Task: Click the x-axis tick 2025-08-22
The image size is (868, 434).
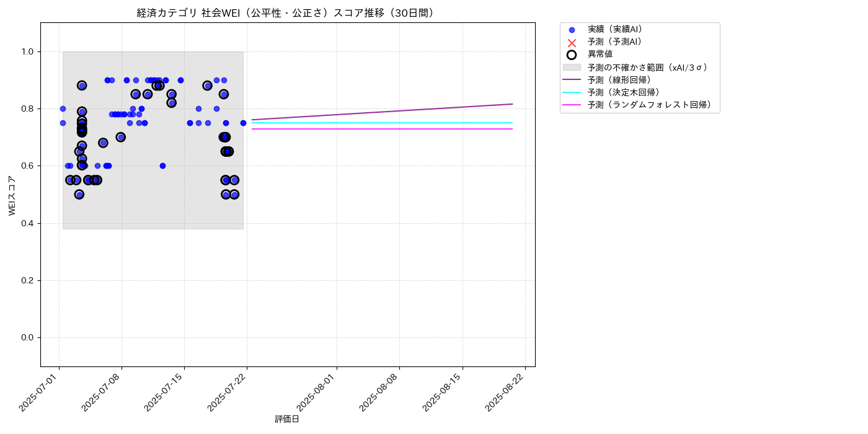Action: (507, 392)
